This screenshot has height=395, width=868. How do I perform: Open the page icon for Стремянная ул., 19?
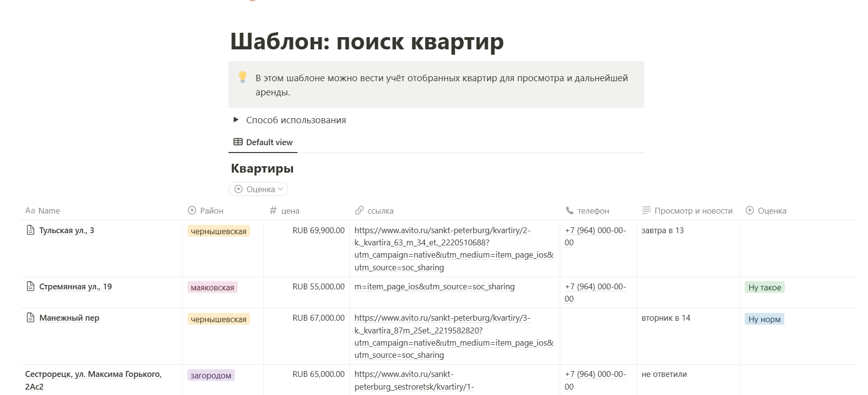(x=30, y=286)
